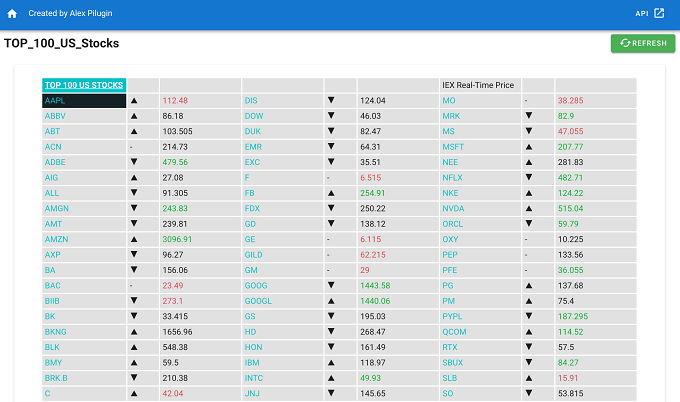
Task: Click the API label in header
Action: pos(642,13)
